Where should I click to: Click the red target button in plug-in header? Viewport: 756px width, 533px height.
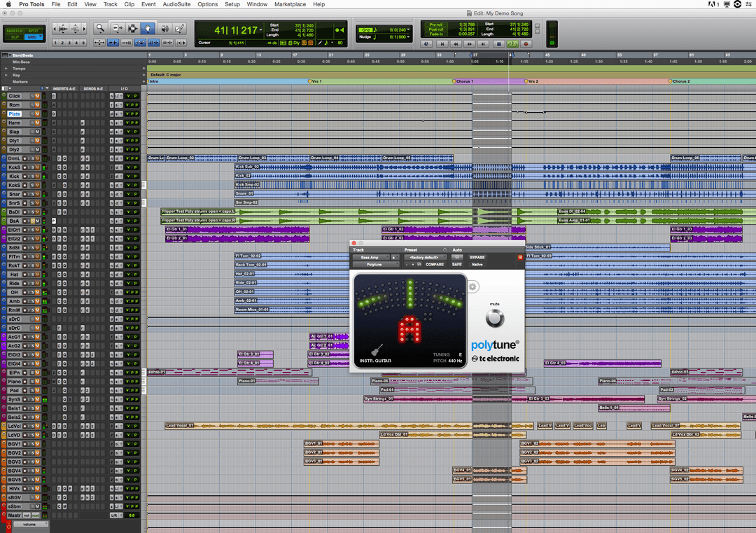pos(520,258)
